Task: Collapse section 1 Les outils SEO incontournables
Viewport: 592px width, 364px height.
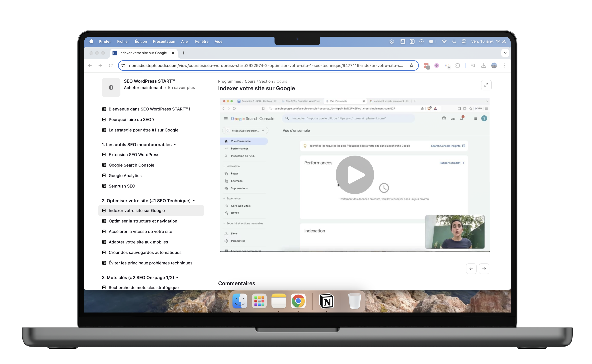Action: 174,145
